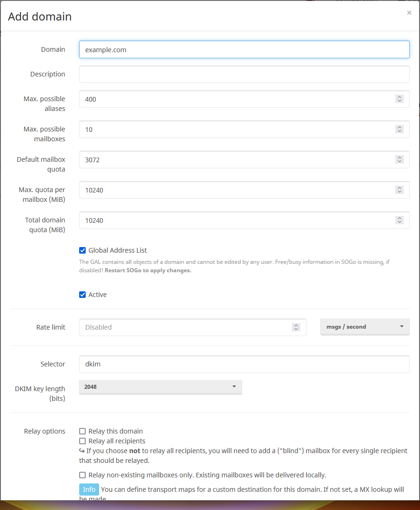Click the Max. possible mailboxes stepper arrows
This screenshot has width=420, height=510.
(399, 129)
